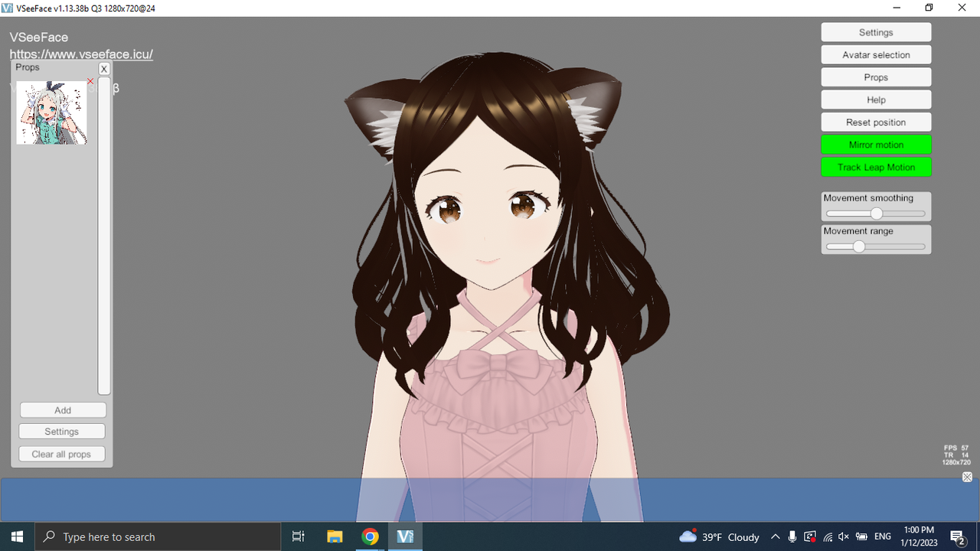This screenshot has width=980, height=551.
Task: Toggle Track Leap Motion off
Action: point(876,167)
